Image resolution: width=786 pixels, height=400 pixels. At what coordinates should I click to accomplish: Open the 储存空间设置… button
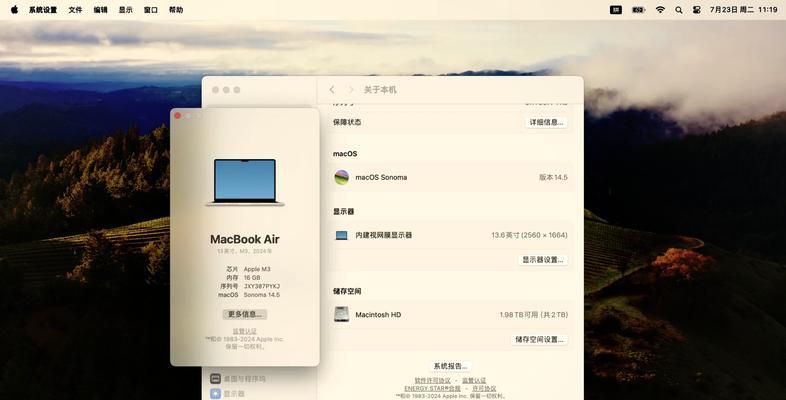539,339
